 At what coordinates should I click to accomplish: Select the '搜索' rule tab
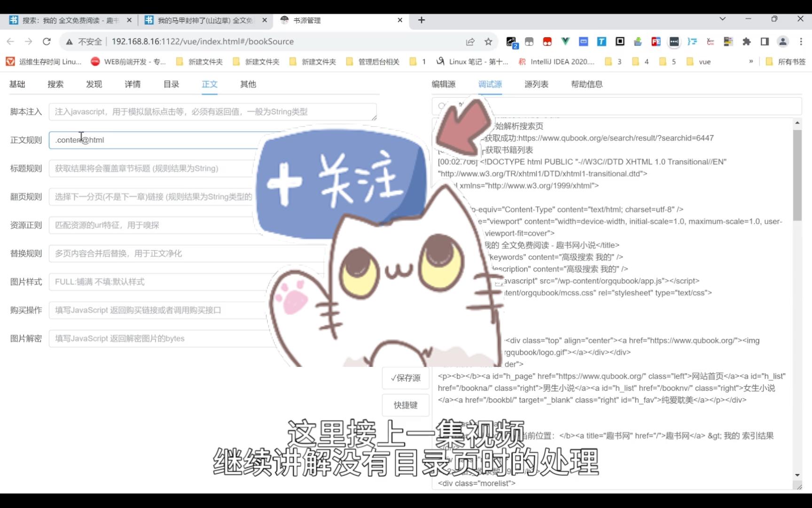[55, 84]
